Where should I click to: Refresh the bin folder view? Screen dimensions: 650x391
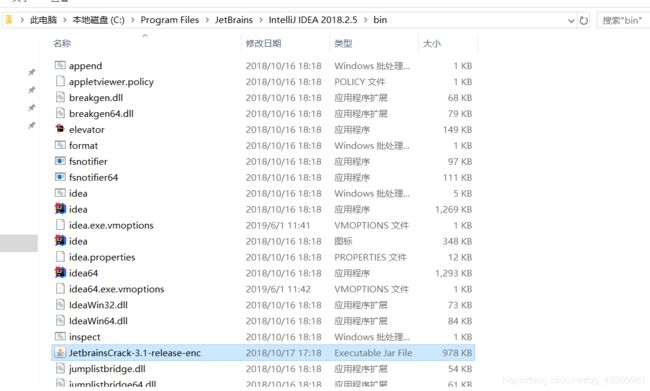pyautogui.click(x=584, y=20)
